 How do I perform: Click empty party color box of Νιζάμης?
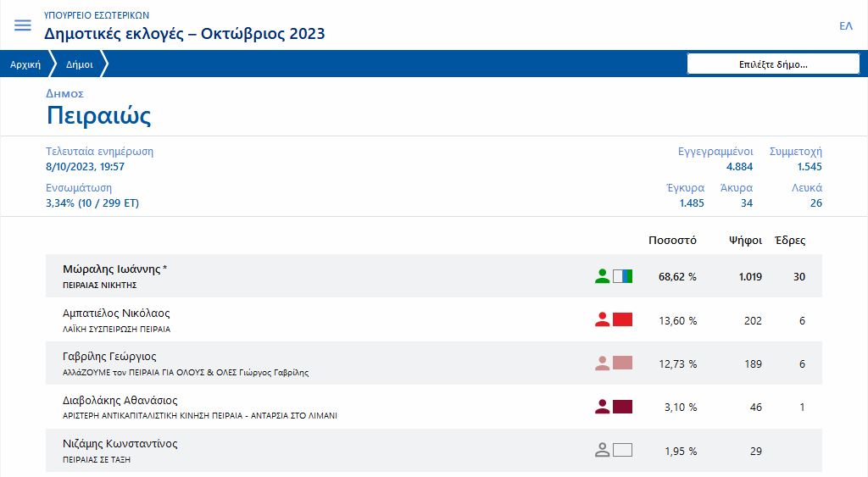(623, 451)
